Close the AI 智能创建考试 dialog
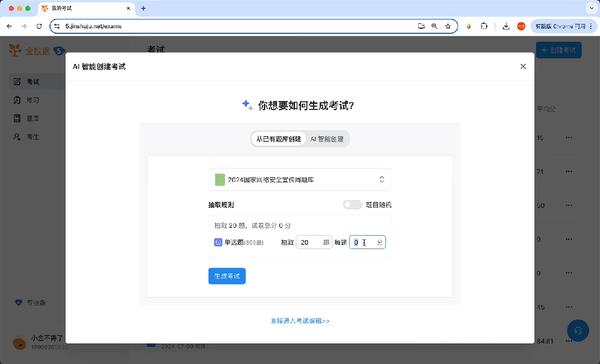 click(x=523, y=67)
